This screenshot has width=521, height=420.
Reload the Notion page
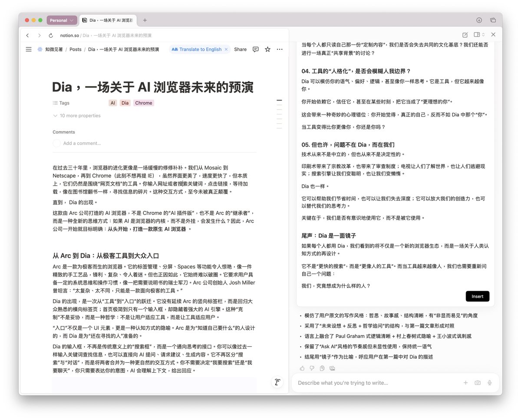51,36
